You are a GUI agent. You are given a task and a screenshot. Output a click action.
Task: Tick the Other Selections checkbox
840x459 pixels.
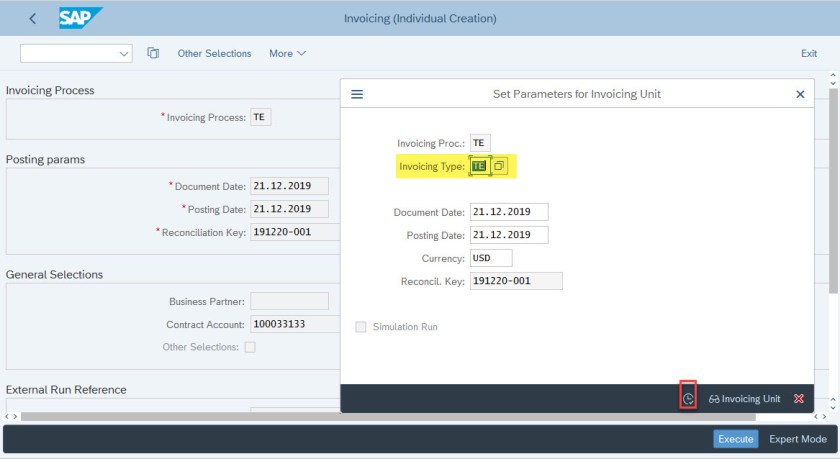click(250, 347)
